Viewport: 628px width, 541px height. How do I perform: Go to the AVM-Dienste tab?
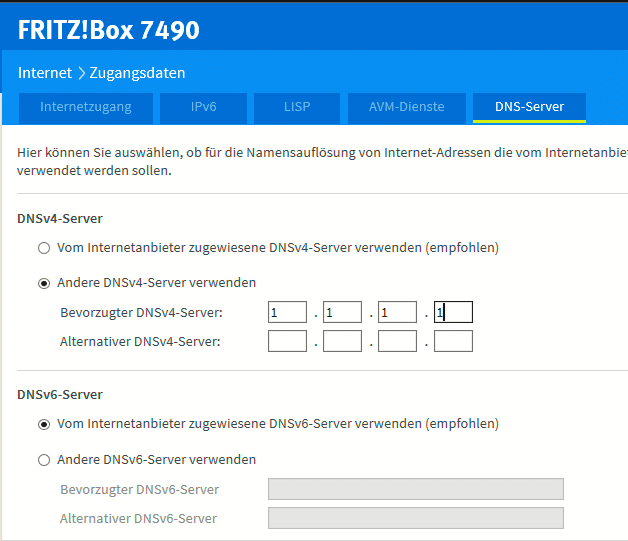(x=405, y=107)
